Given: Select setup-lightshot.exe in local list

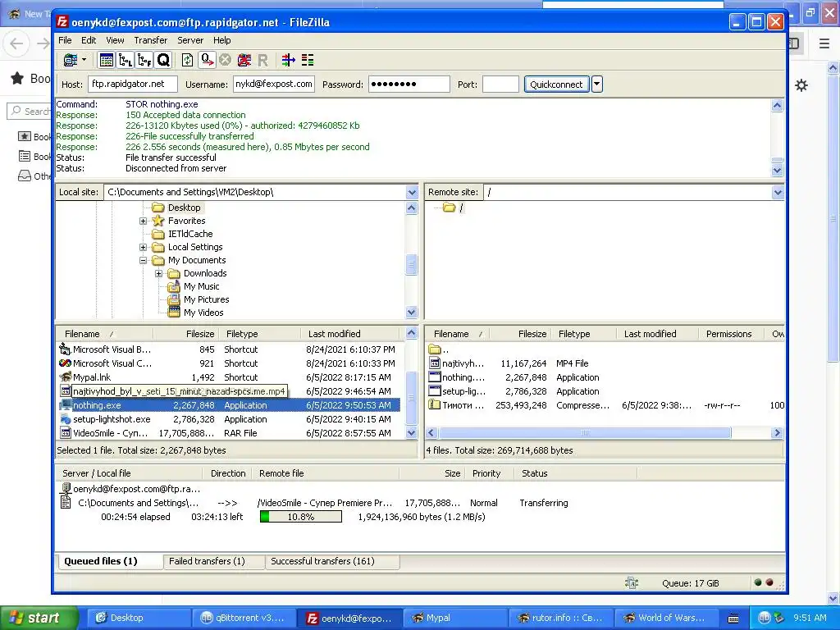Looking at the screenshot, I should point(112,419).
